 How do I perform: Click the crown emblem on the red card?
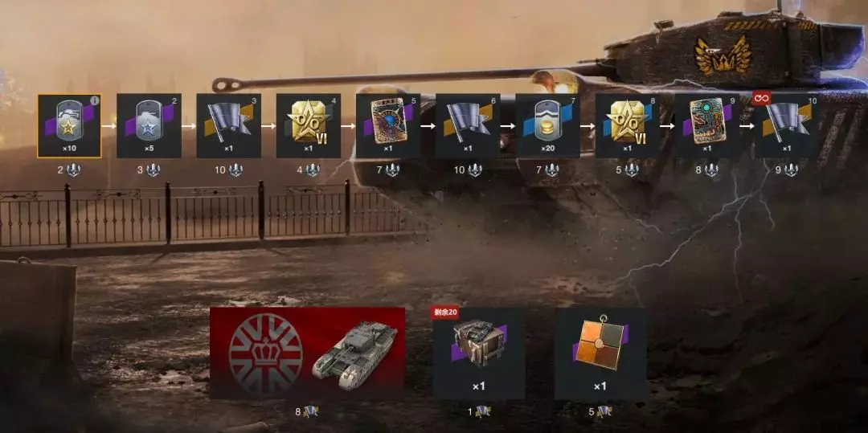[266, 354]
